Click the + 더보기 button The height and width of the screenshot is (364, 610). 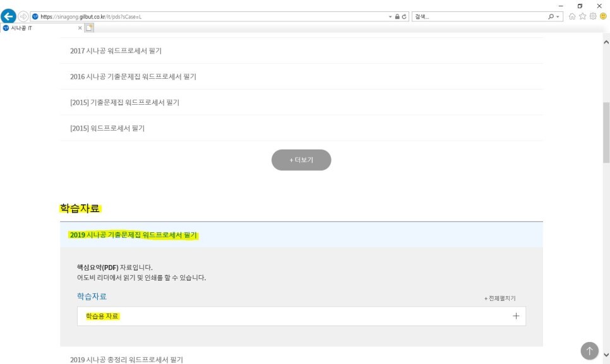pos(301,160)
